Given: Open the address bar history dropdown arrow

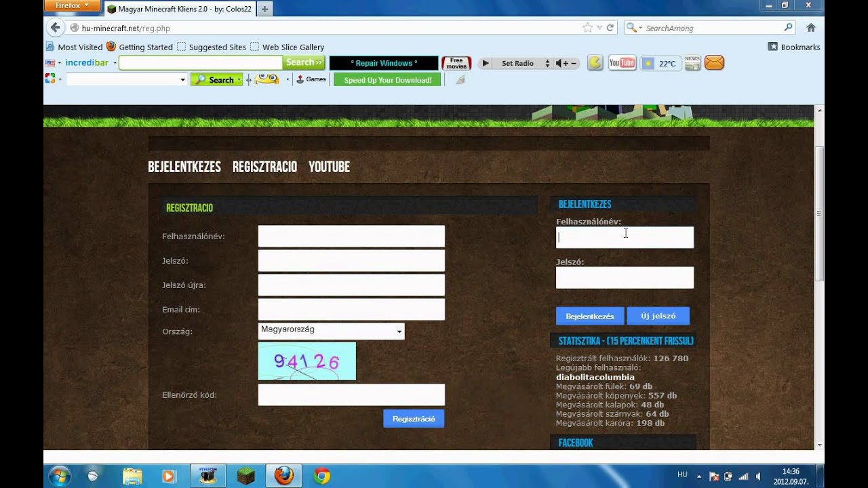Looking at the screenshot, I should [x=599, y=28].
